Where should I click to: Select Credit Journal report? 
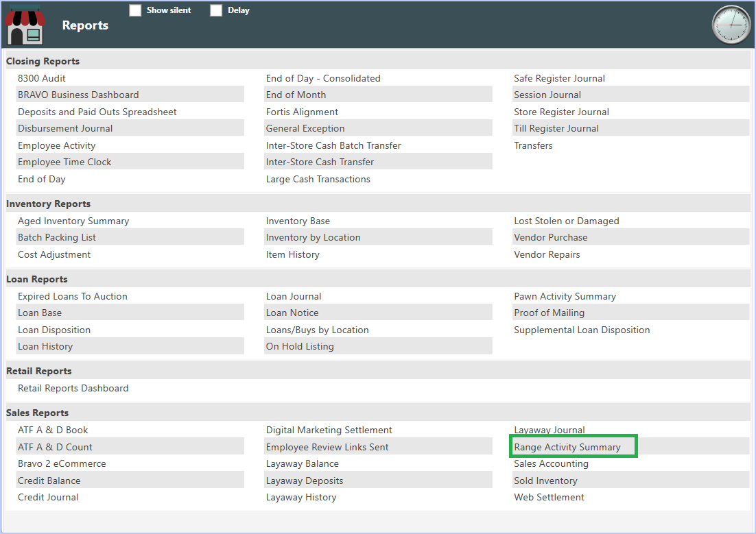(x=48, y=498)
